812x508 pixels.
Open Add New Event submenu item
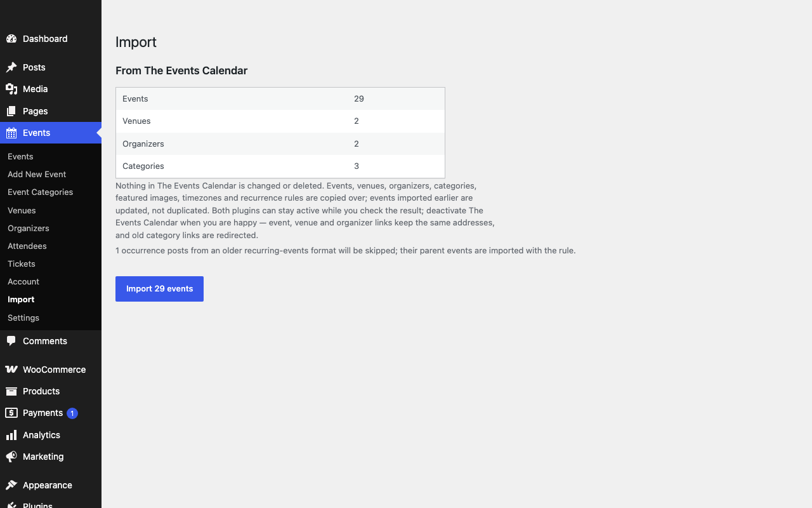click(x=37, y=174)
